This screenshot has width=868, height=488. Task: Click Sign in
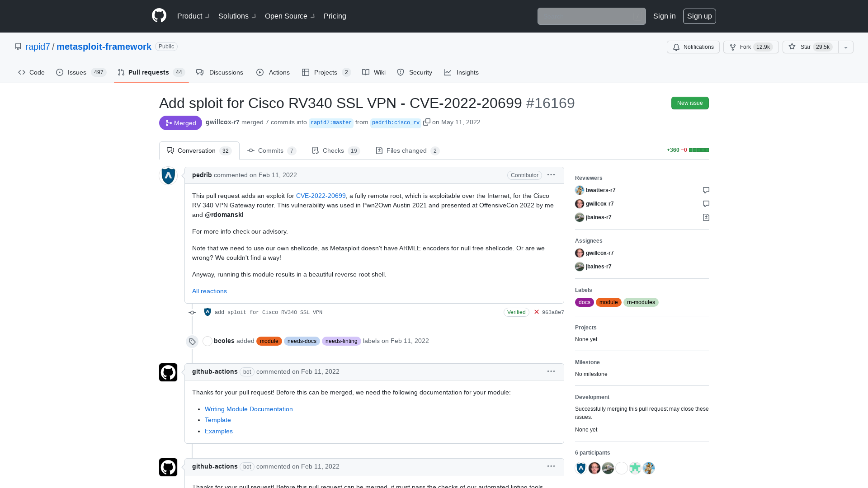point(664,16)
